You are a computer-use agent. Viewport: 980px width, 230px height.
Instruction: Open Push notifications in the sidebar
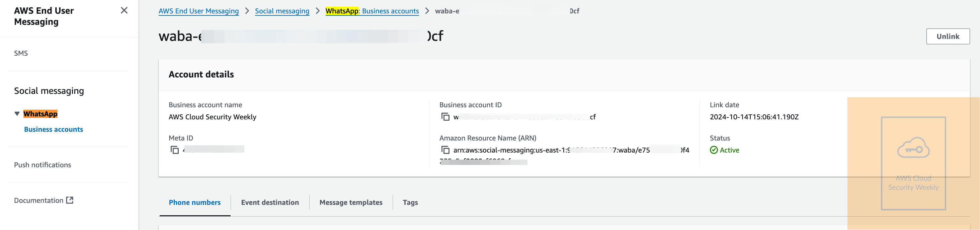[x=43, y=165]
